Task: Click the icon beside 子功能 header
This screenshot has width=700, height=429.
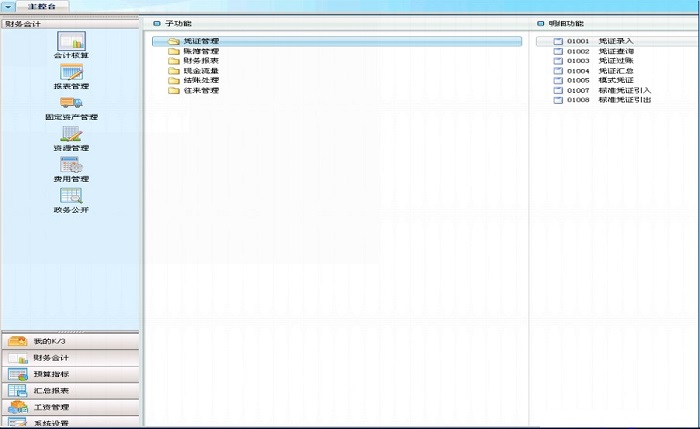Action: click(x=157, y=24)
